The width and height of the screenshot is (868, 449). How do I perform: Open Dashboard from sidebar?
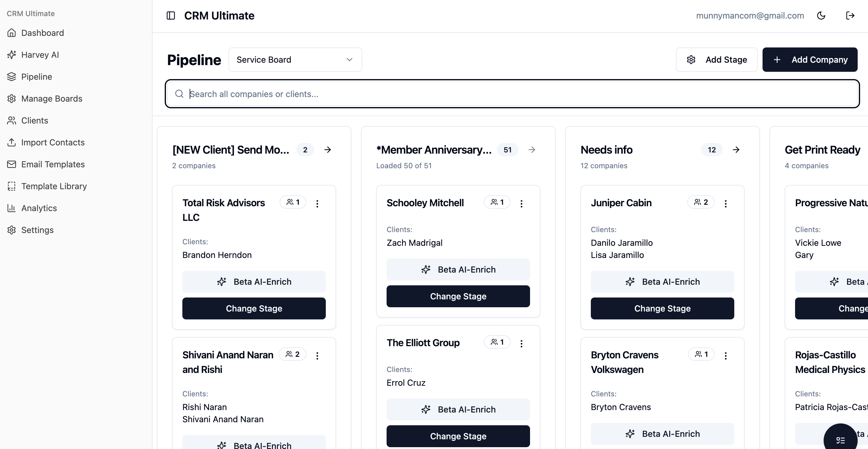click(43, 33)
